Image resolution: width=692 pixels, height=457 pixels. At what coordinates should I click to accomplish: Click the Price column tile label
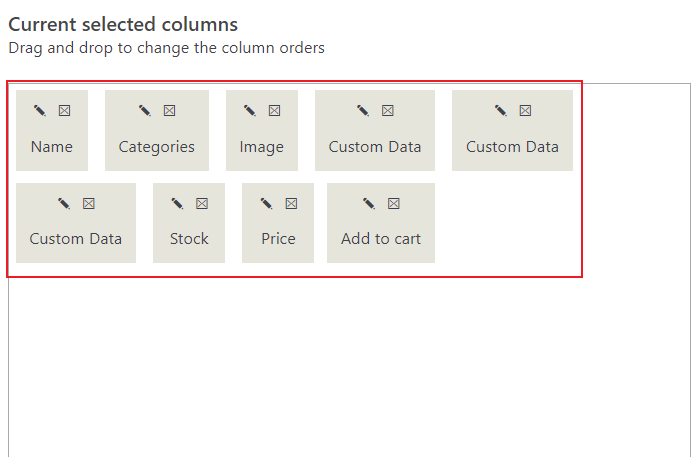(x=278, y=239)
